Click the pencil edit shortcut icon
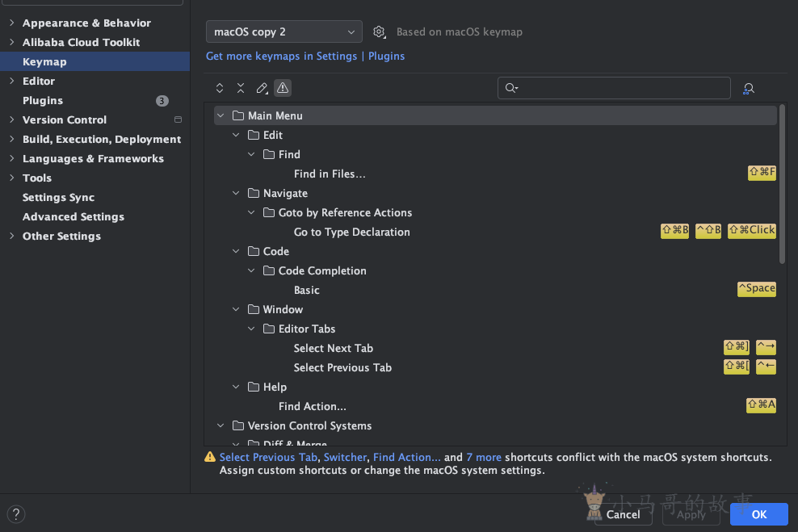Image resolution: width=798 pixels, height=532 pixels. [x=262, y=88]
